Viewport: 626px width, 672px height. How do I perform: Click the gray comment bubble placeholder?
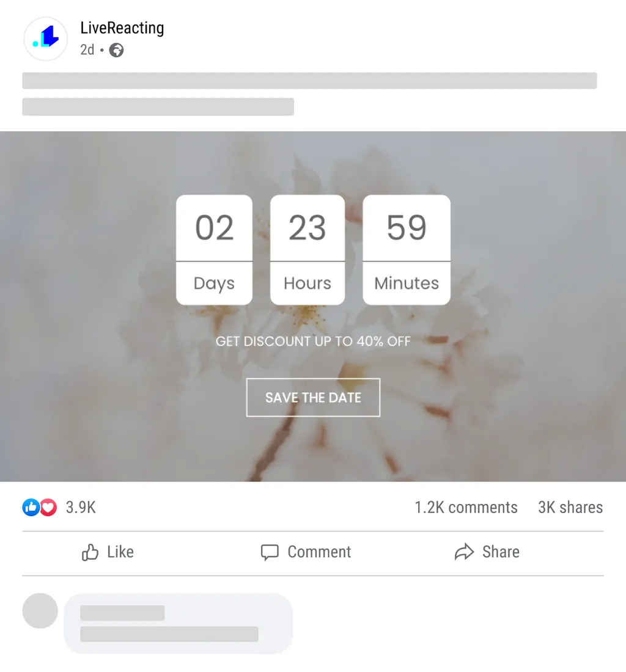[178, 624]
